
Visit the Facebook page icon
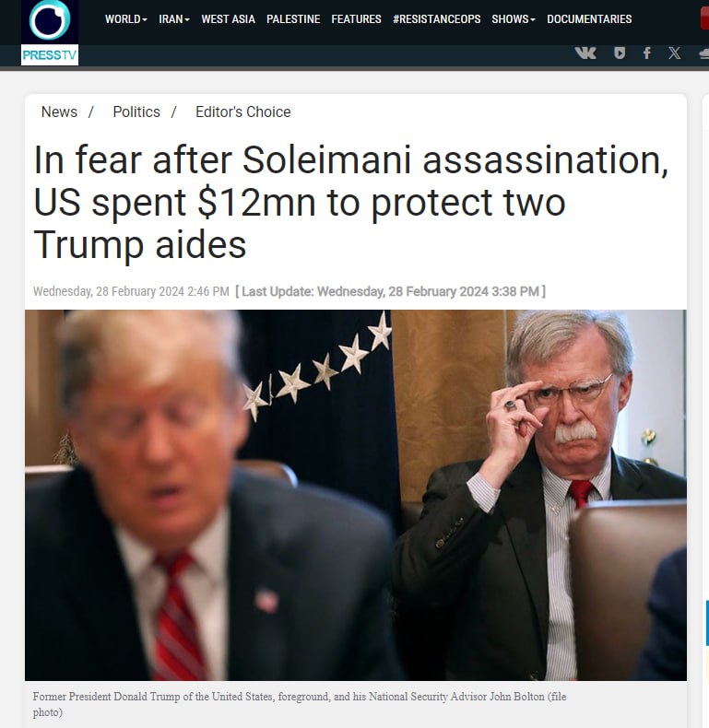click(x=646, y=53)
